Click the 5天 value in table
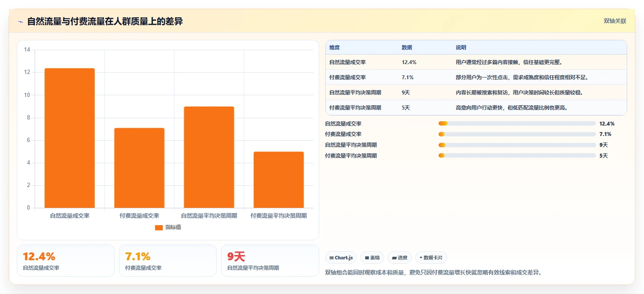Image resolution: width=644 pixels, height=294 pixels. [406, 108]
